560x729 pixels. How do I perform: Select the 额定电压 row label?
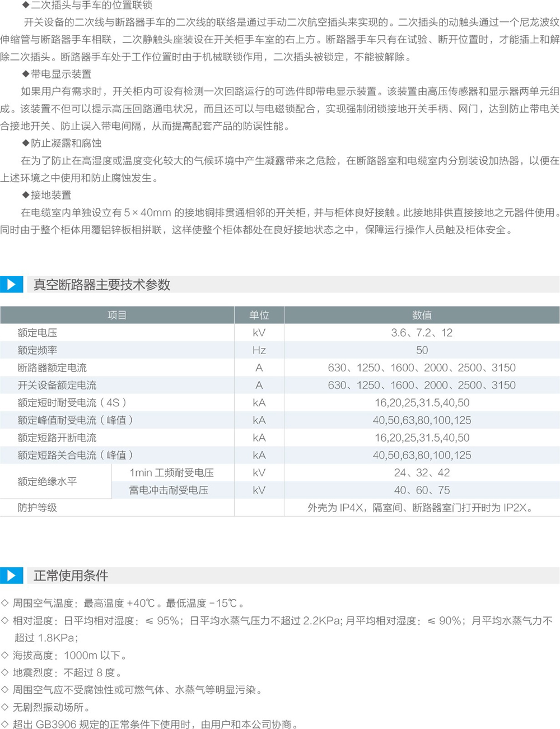click(x=38, y=333)
